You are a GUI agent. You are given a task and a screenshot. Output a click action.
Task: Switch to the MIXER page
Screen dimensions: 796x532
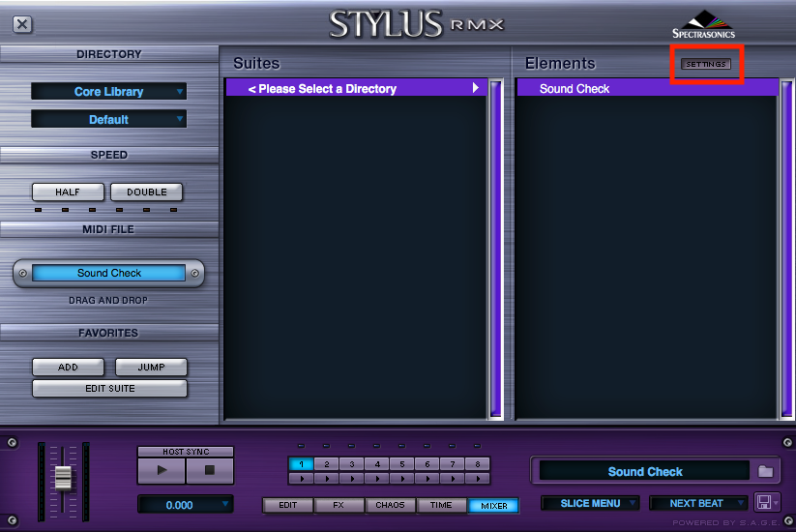coord(493,506)
